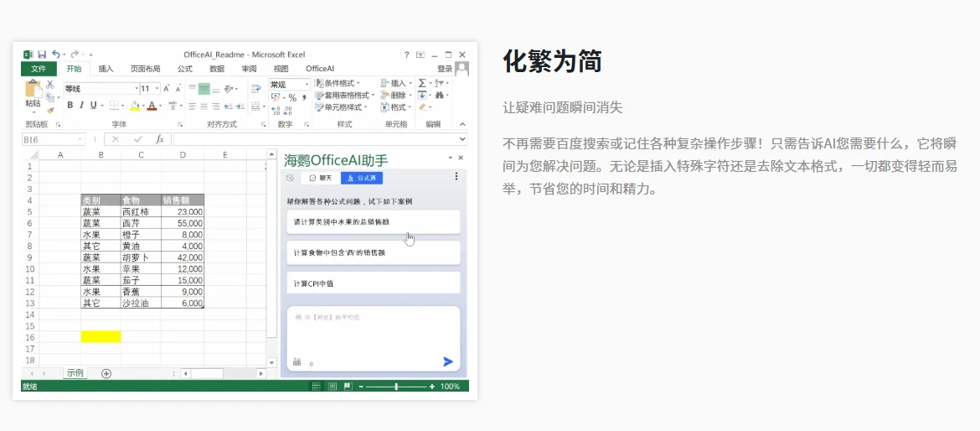Click the Clear eraser icon
The height and width of the screenshot is (431, 980).
(x=423, y=107)
